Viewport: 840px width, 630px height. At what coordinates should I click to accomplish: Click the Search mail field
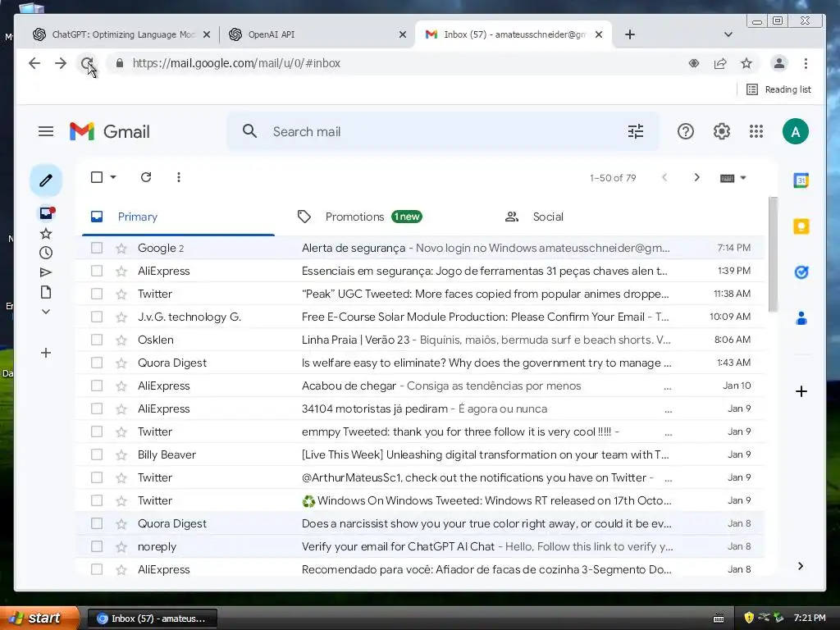[x=442, y=131]
